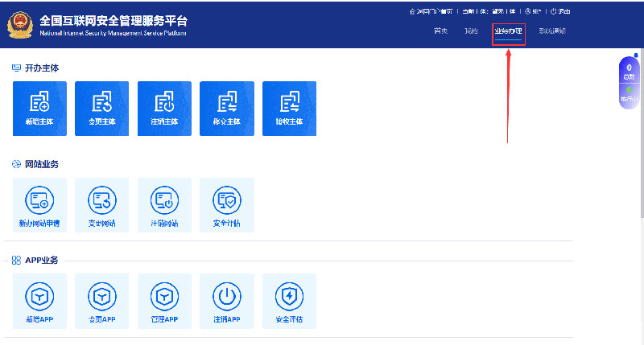Image resolution: width=644 pixels, height=345 pixels.
Task: Select the 业务办理 navigation tab
Action: point(509,31)
